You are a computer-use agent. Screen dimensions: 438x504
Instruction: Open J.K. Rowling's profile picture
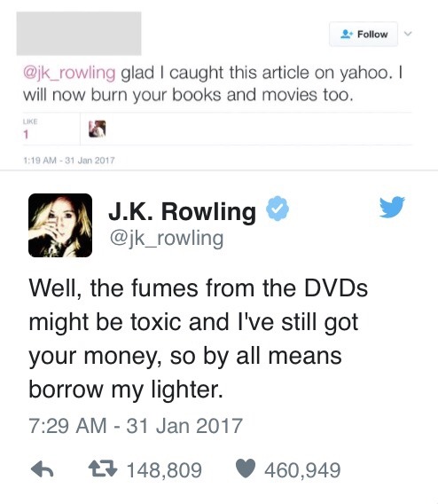click(60, 225)
